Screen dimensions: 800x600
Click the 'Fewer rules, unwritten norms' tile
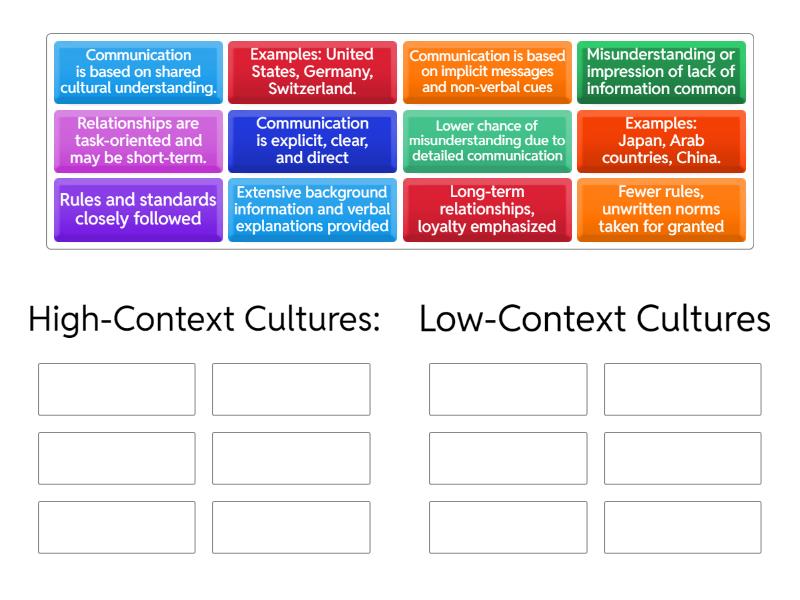tap(661, 210)
